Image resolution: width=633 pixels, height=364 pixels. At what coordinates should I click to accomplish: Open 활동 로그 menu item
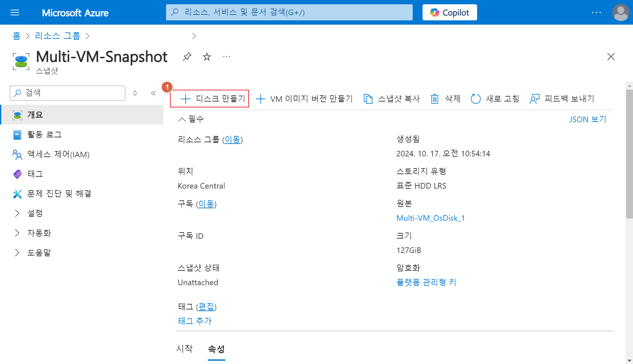[x=44, y=134]
